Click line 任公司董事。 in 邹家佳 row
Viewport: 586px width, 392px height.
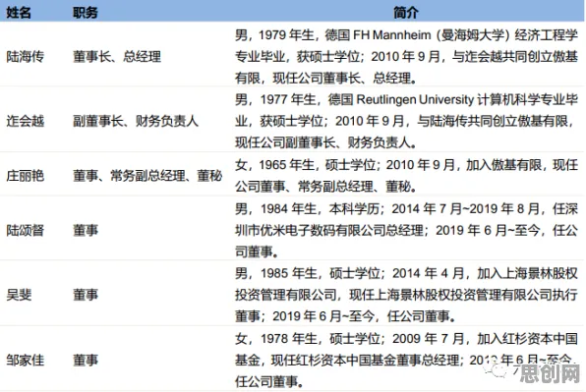(269, 382)
